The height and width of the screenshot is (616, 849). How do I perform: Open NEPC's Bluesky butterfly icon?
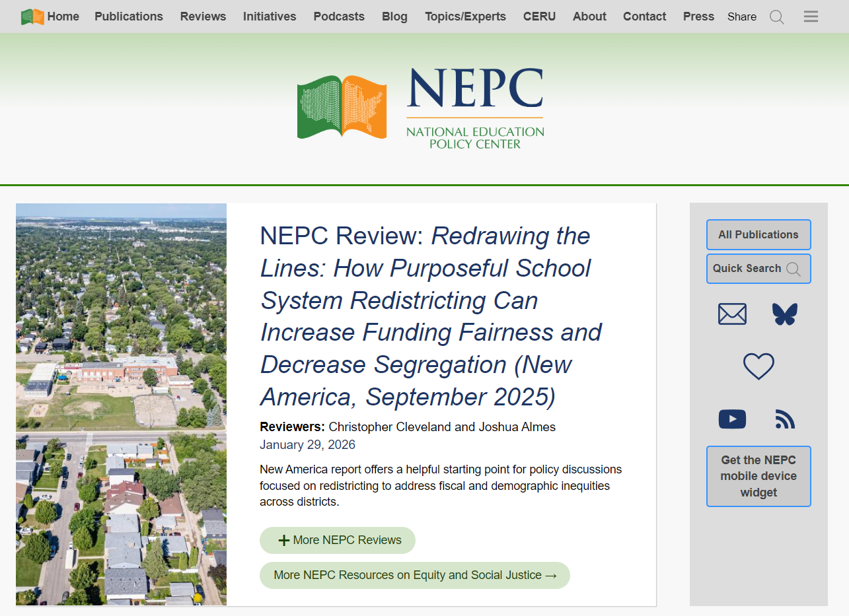click(785, 314)
